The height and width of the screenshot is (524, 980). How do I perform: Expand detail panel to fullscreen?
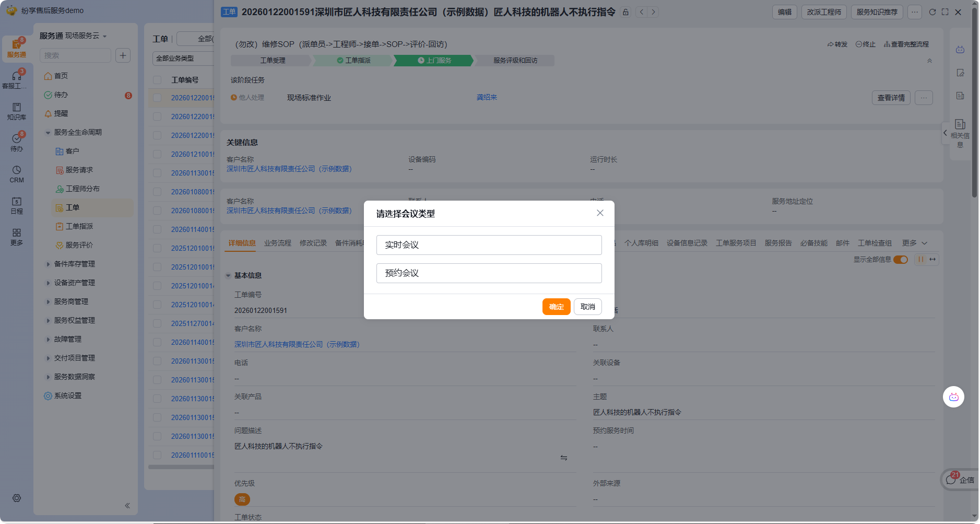pyautogui.click(x=945, y=12)
